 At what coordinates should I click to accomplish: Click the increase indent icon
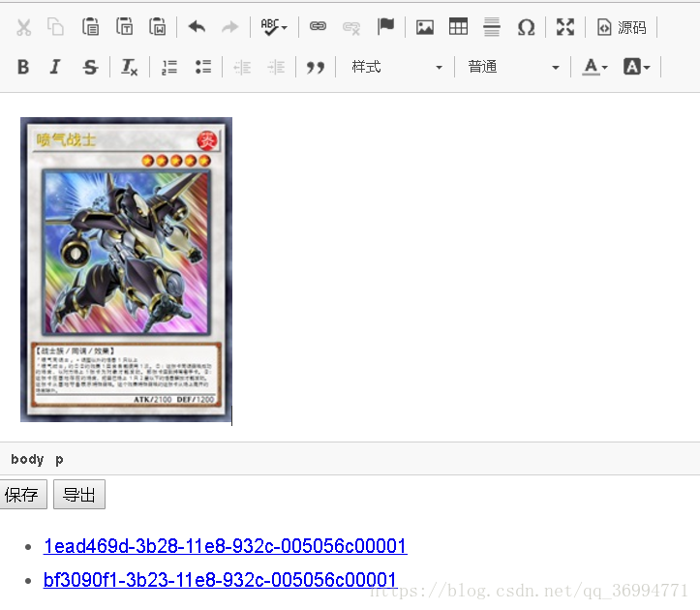pos(276,68)
